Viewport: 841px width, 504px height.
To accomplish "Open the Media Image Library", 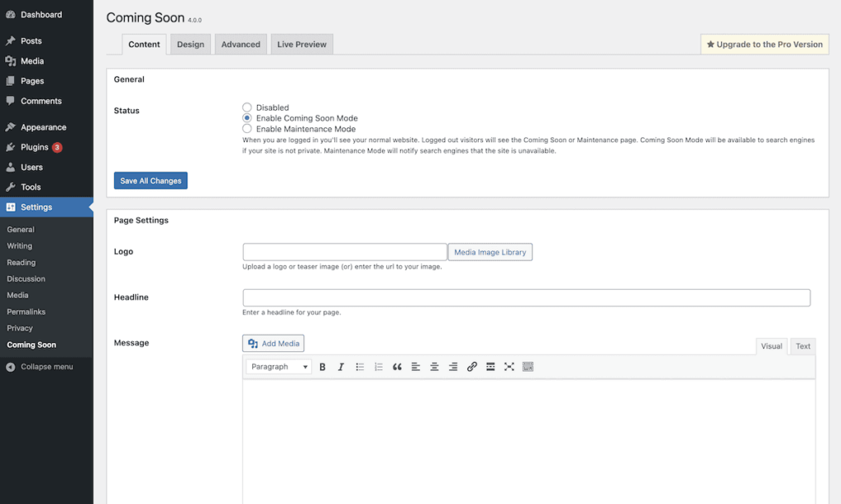I will (489, 252).
